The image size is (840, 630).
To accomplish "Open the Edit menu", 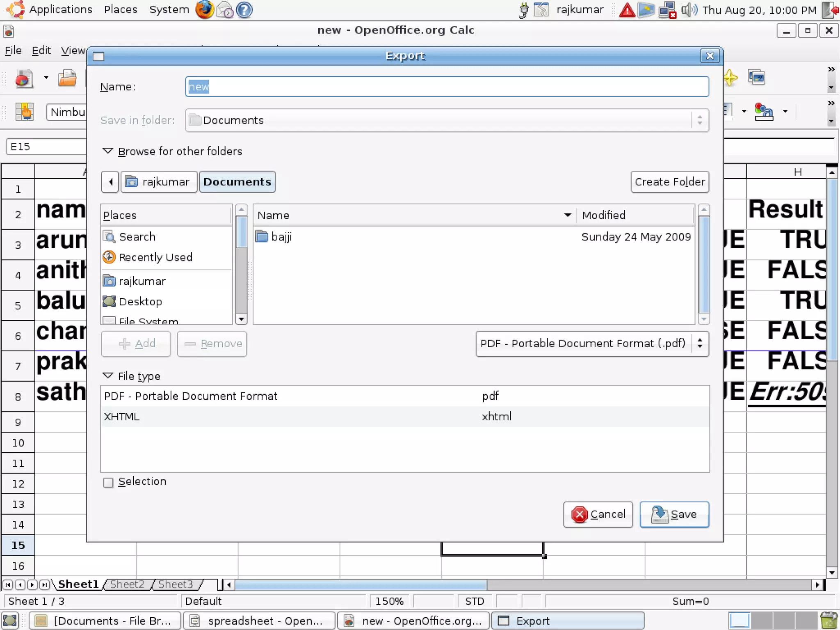I will [x=41, y=50].
